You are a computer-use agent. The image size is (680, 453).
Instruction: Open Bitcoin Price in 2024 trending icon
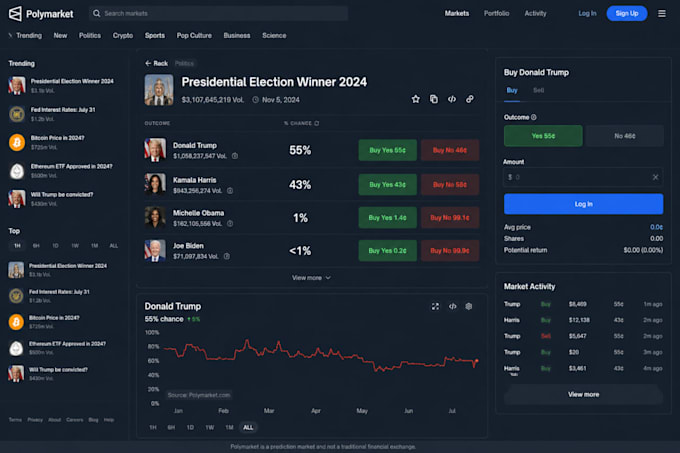17,143
